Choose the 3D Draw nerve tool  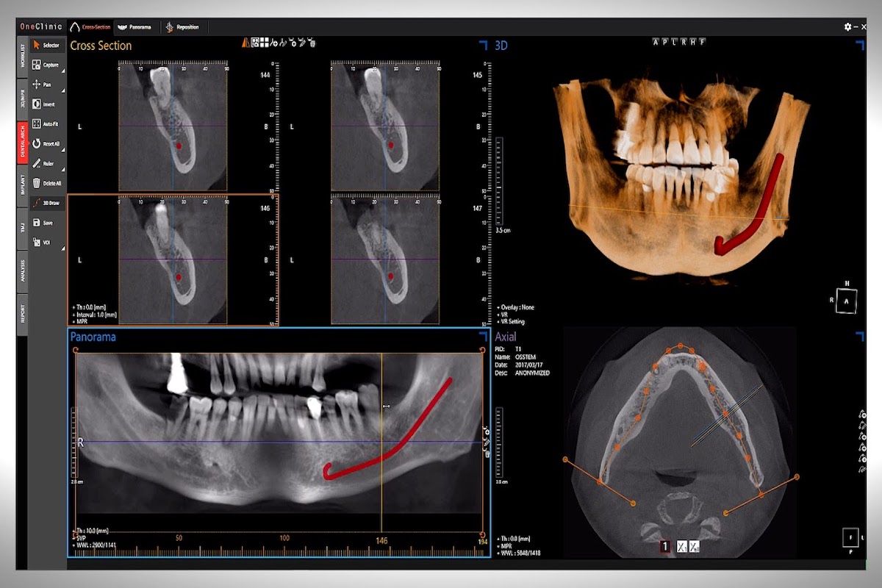[x=46, y=203]
